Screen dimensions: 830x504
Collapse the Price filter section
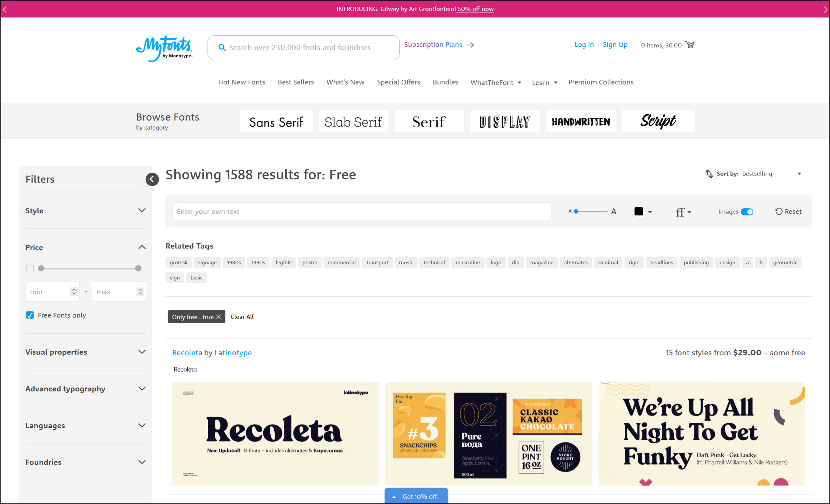click(142, 247)
